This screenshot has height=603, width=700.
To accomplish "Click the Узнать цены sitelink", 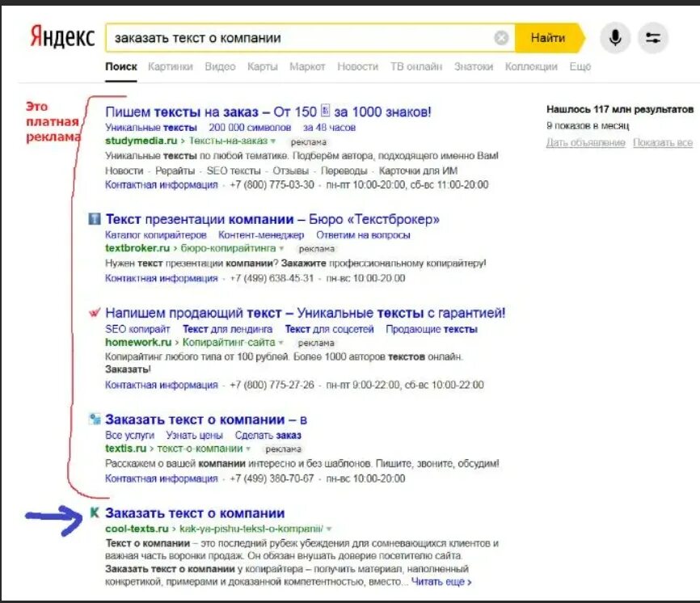I will click(195, 435).
